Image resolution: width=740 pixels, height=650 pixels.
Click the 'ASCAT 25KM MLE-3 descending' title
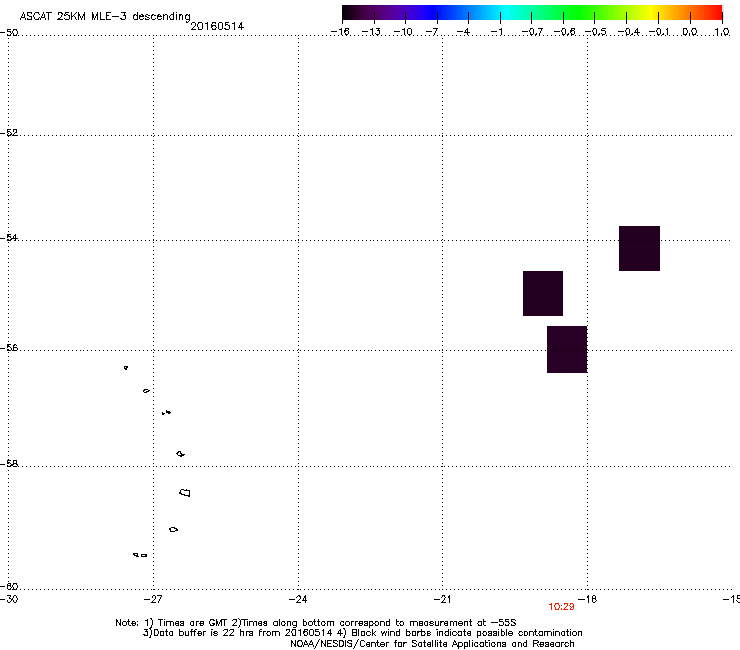(105, 16)
